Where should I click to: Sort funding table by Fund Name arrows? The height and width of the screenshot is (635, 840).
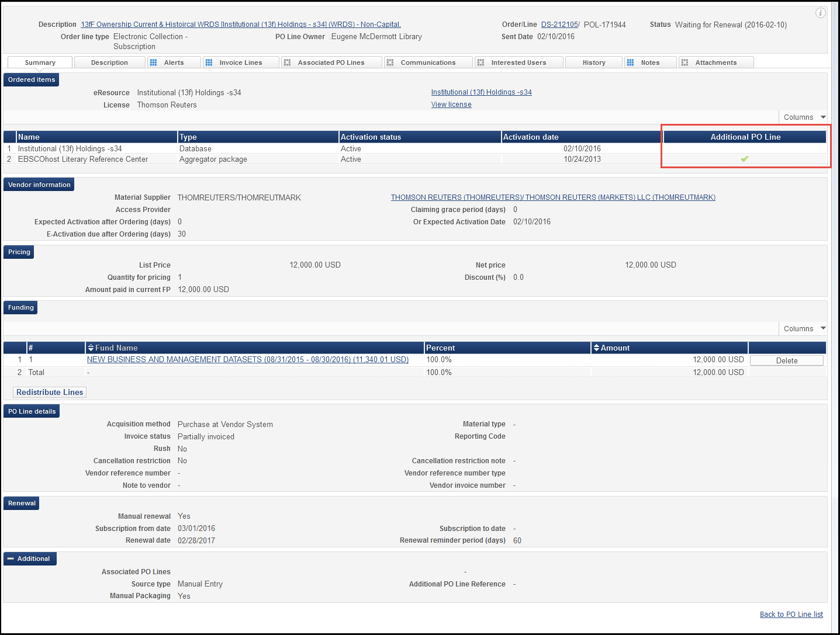tap(91, 348)
